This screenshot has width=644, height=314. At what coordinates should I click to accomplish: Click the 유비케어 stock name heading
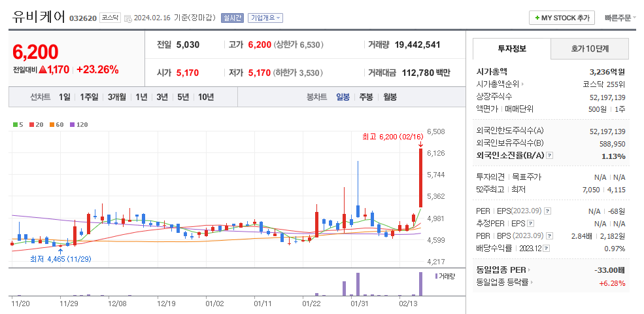click(x=39, y=16)
